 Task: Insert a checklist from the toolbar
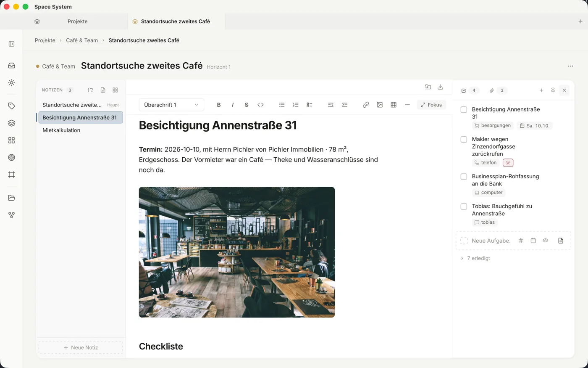point(310,105)
